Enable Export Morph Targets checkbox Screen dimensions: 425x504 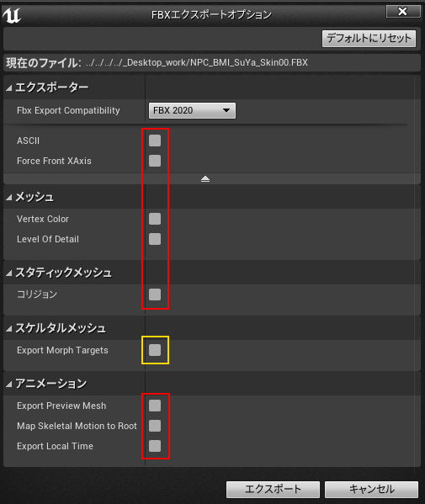pos(155,350)
